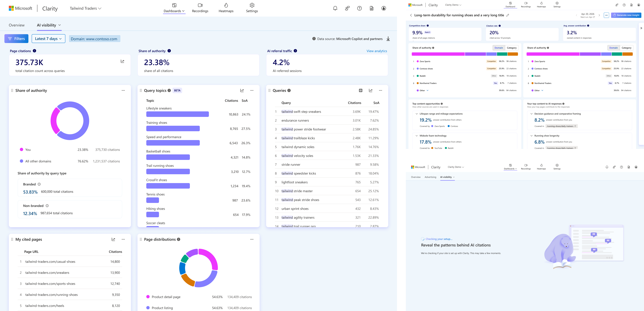Click the Filters button
Screen dimensions: 644x311
point(16,39)
